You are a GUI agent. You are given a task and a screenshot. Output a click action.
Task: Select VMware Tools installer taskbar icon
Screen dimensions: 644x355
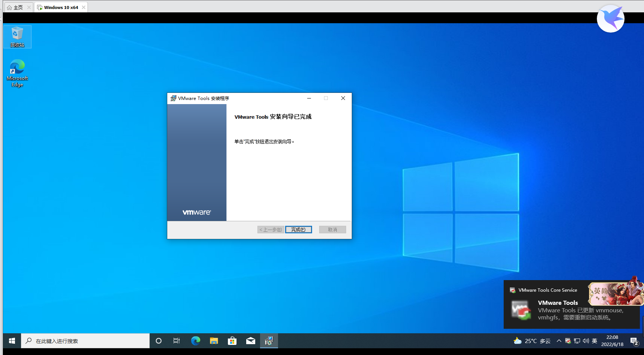(269, 341)
